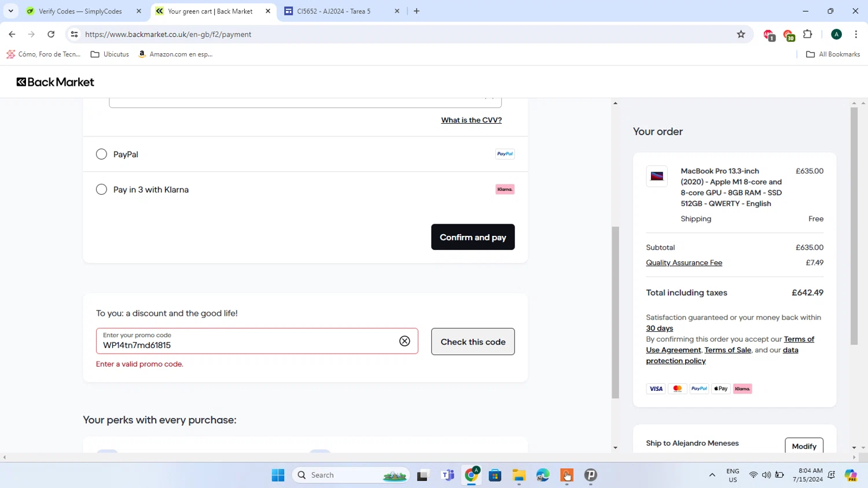The width and height of the screenshot is (868, 488).
Task: Open the 30 days guarantee link
Action: point(660,328)
